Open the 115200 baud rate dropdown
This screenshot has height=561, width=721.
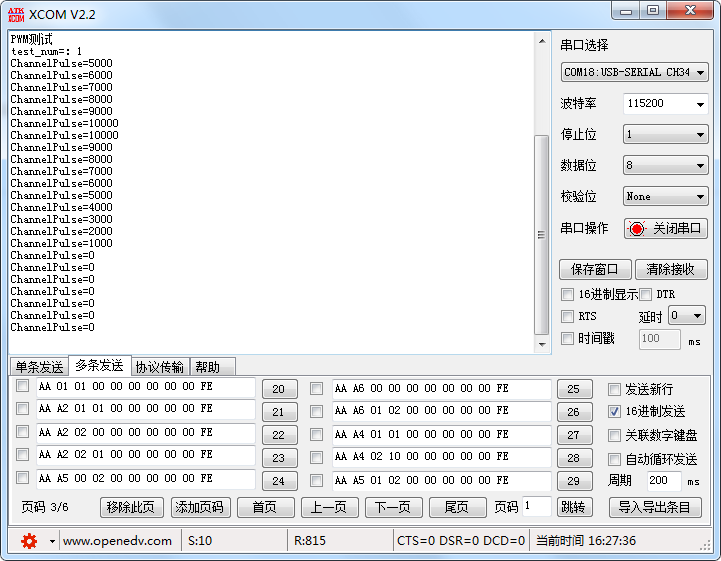point(665,103)
